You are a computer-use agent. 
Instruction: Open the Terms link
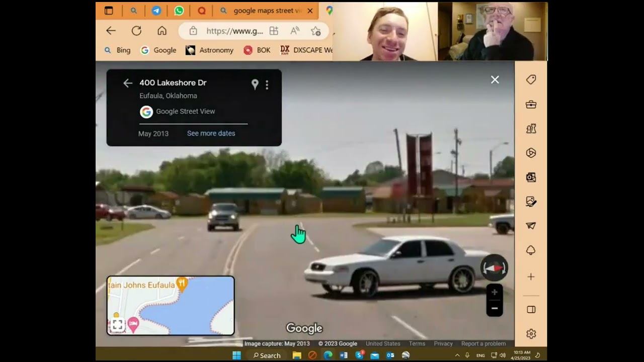[417, 344]
